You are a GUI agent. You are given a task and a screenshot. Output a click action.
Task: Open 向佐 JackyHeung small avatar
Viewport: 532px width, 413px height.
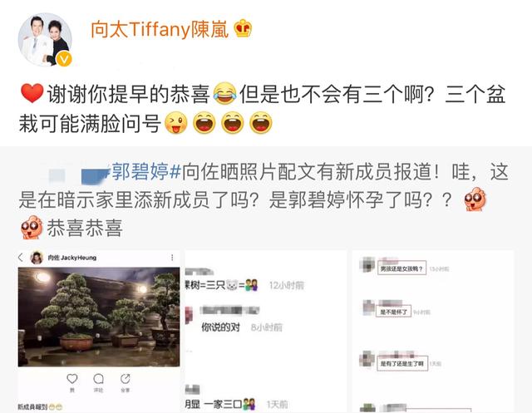click(x=37, y=258)
